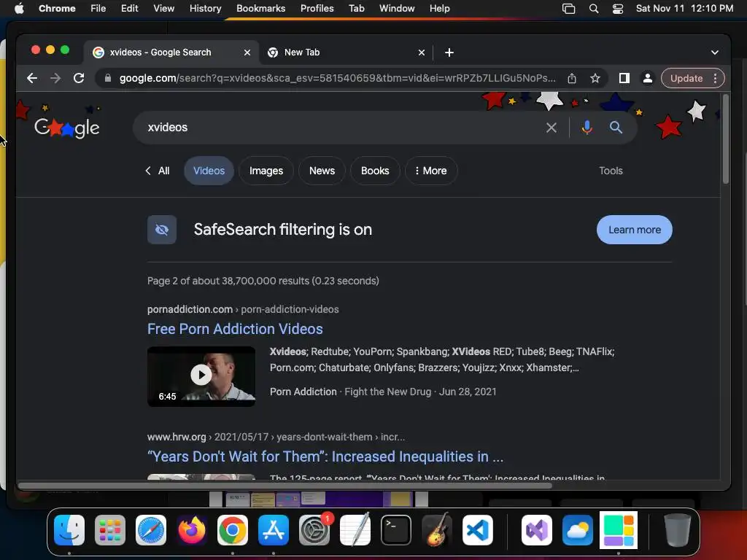
Task: Open the Chrome three-dot menu
Action: (715, 78)
